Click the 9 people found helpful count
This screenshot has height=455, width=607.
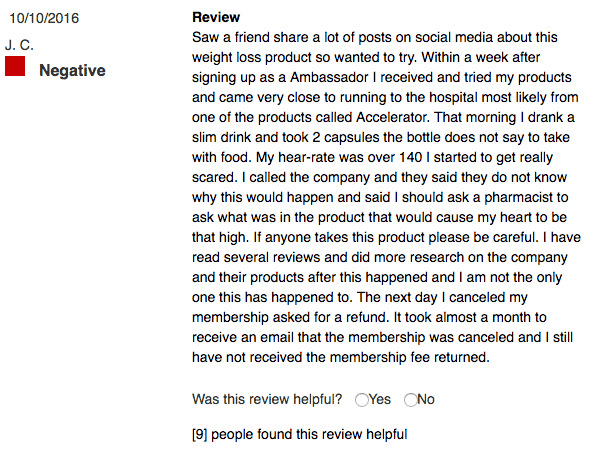coord(300,434)
